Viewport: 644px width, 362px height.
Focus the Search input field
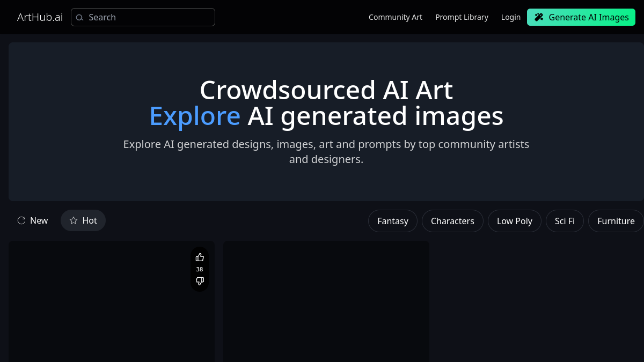[x=143, y=17]
